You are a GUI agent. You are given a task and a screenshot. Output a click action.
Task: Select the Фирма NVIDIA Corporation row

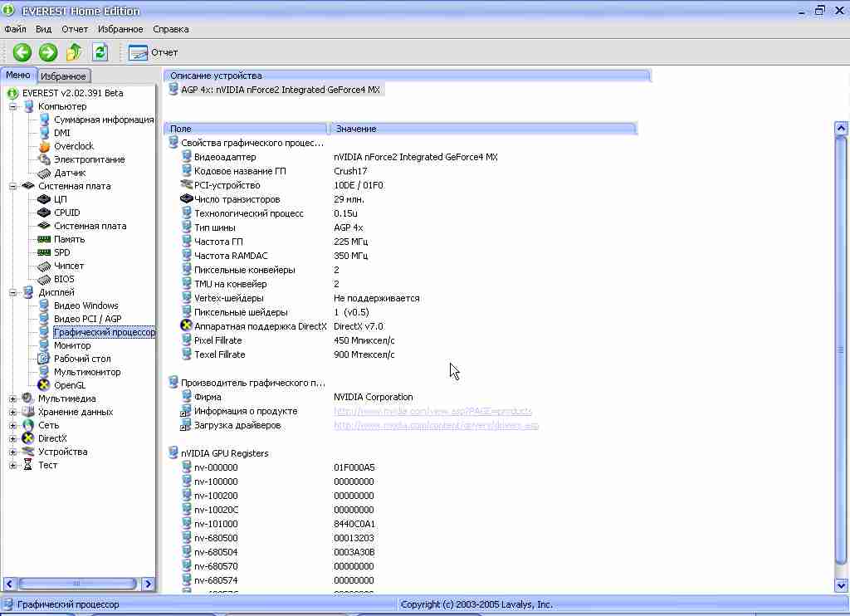point(296,397)
